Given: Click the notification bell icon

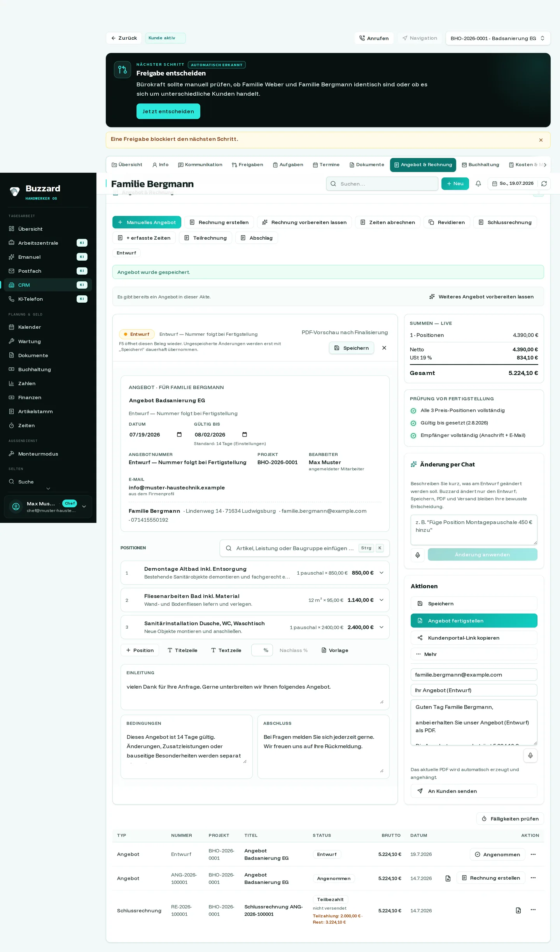Looking at the screenshot, I should click(478, 184).
